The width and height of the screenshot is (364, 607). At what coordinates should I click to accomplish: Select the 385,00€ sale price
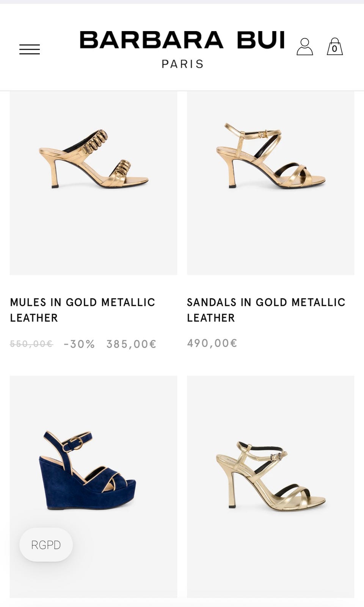[131, 344]
